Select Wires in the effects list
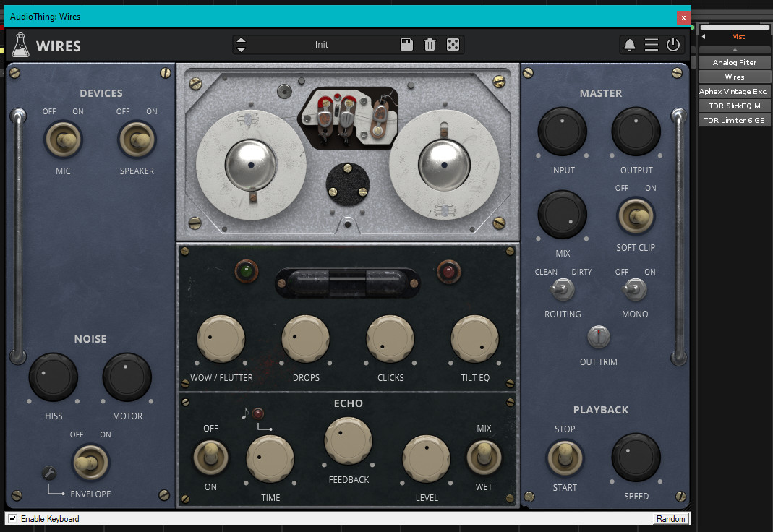Viewport: 773px width, 532px height. [x=735, y=77]
